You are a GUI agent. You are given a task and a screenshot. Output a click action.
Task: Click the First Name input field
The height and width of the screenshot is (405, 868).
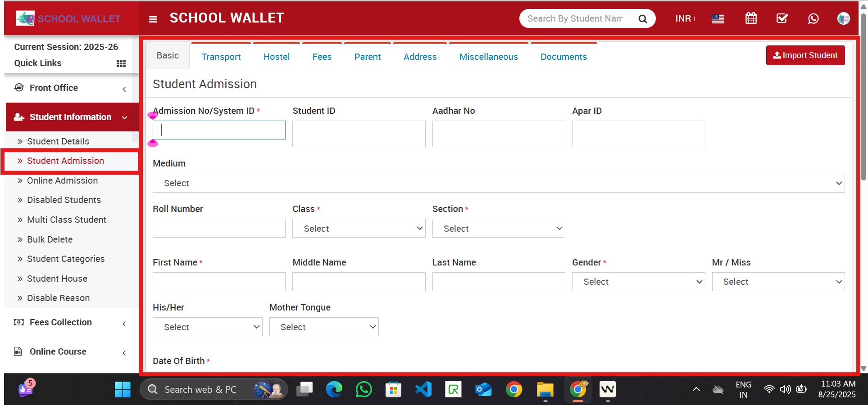point(219,282)
